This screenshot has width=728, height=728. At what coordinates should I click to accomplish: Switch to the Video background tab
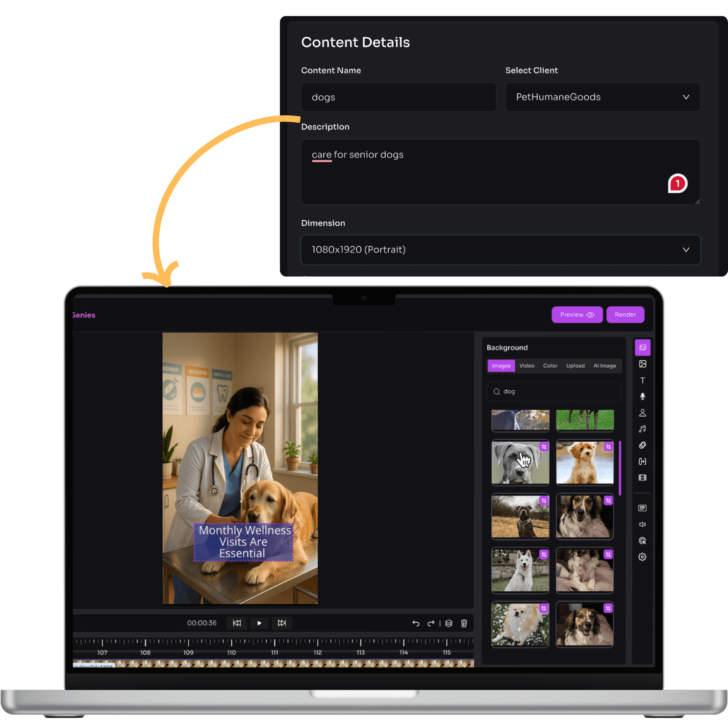click(527, 366)
